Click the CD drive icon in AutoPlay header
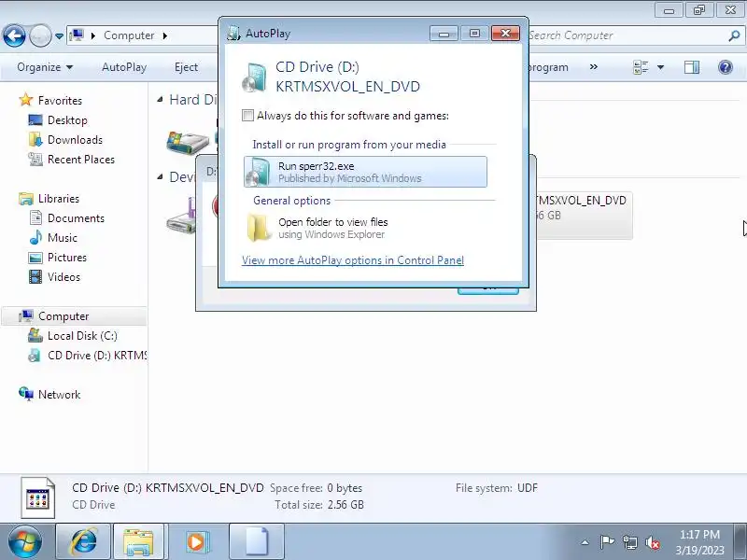Screen dimensions: 747x560 click(x=254, y=77)
